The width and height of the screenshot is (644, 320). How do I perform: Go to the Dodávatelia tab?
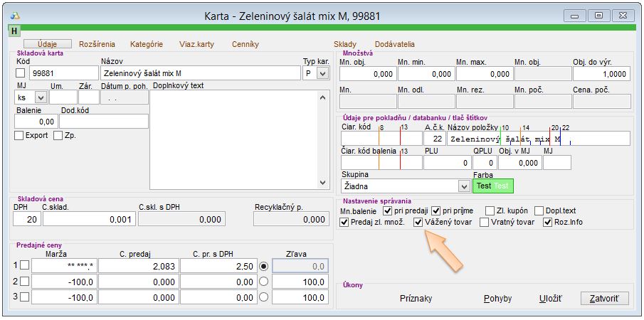395,44
